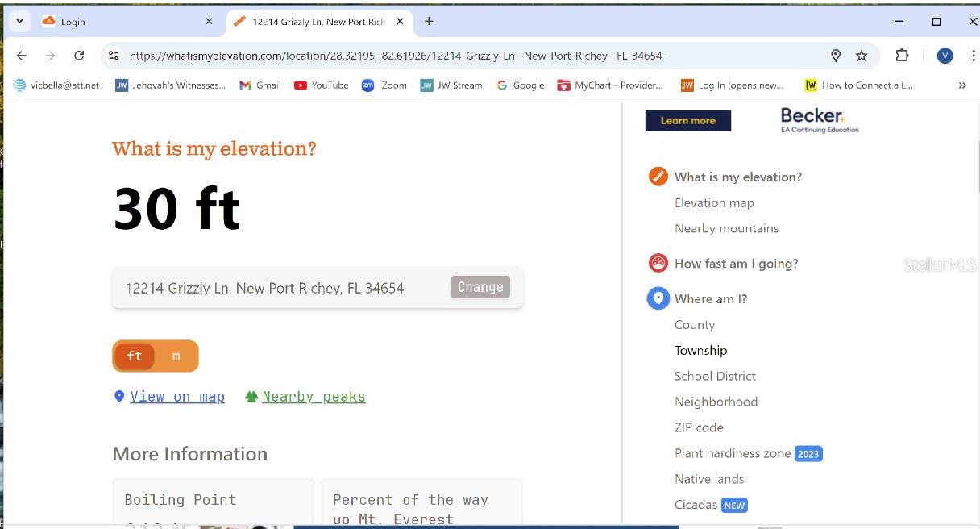The width and height of the screenshot is (980, 529).
Task: Open the View on map link
Action: pos(176,397)
